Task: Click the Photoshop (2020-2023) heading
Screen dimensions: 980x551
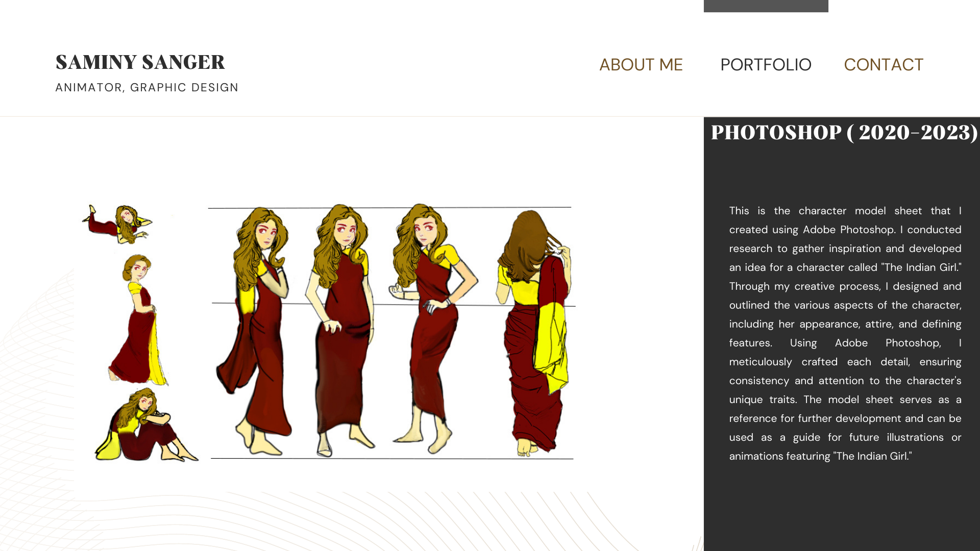Action: (844, 132)
